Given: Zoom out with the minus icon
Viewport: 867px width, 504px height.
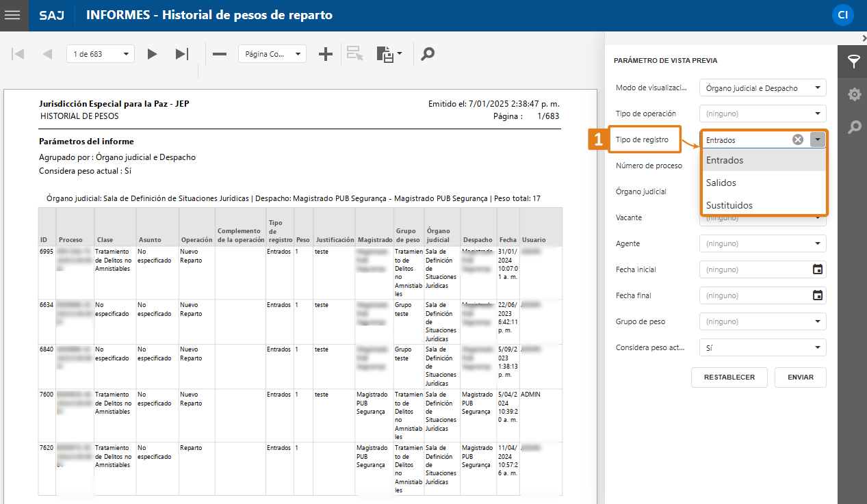Looking at the screenshot, I should [220, 54].
